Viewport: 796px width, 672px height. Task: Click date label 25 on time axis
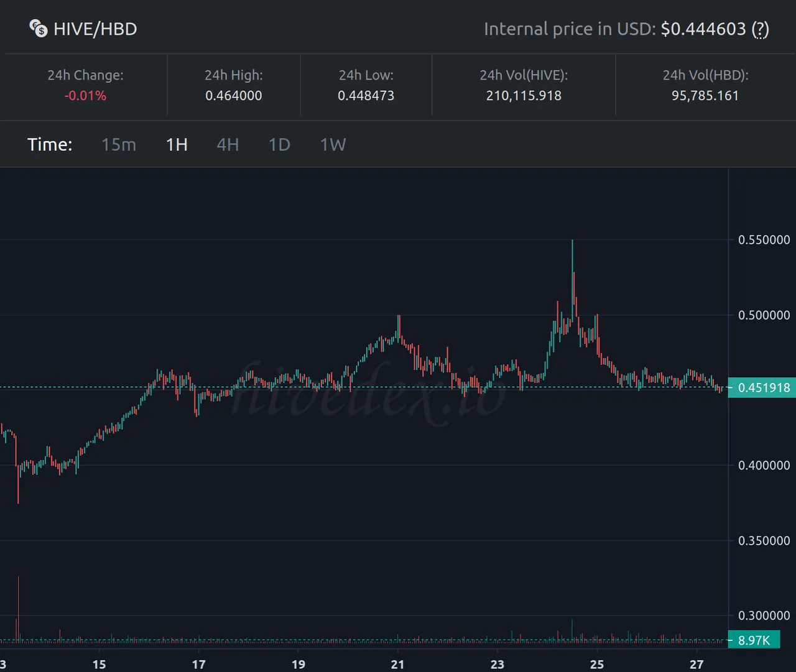point(597,665)
